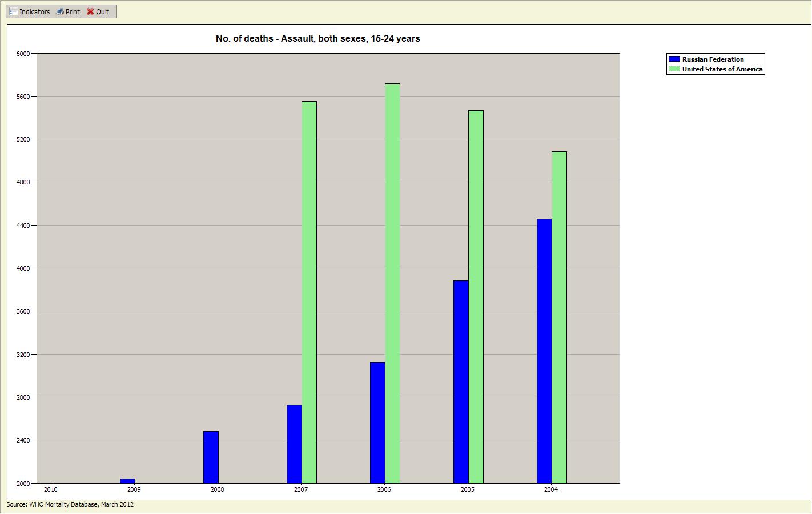Quit the chart window
812x514 pixels.
[x=98, y=11]
